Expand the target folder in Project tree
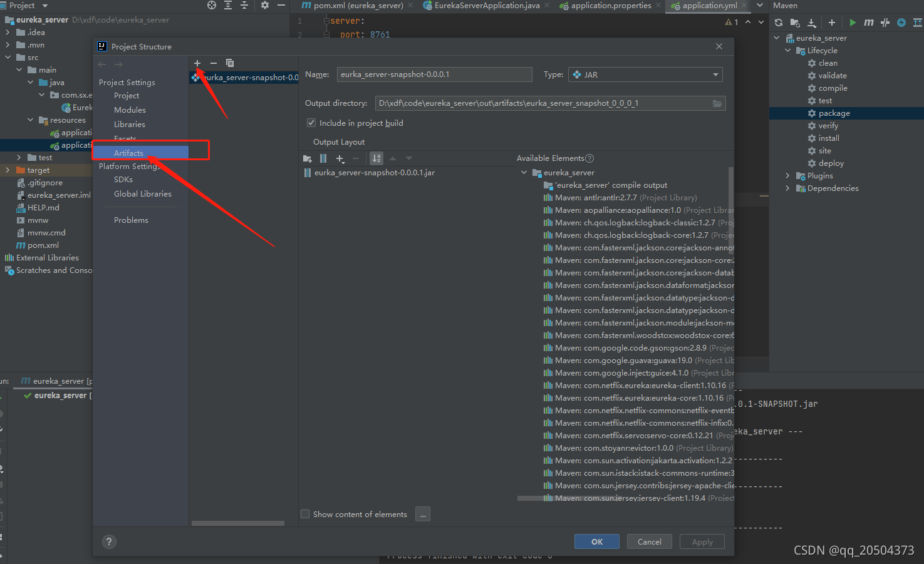 (x=8, y=170)
